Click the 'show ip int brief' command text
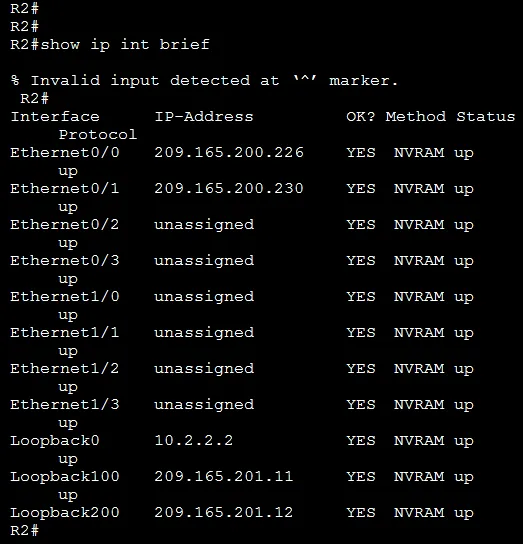523x544 pixels. (125, 44)
